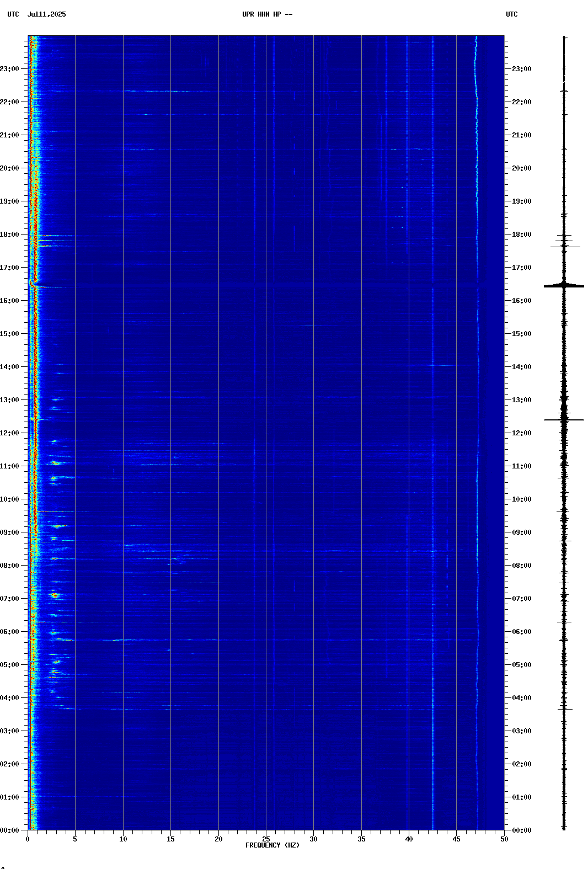Click the left axis 08:00 time label
Screen dimensions: 588x874
(9, 566)
